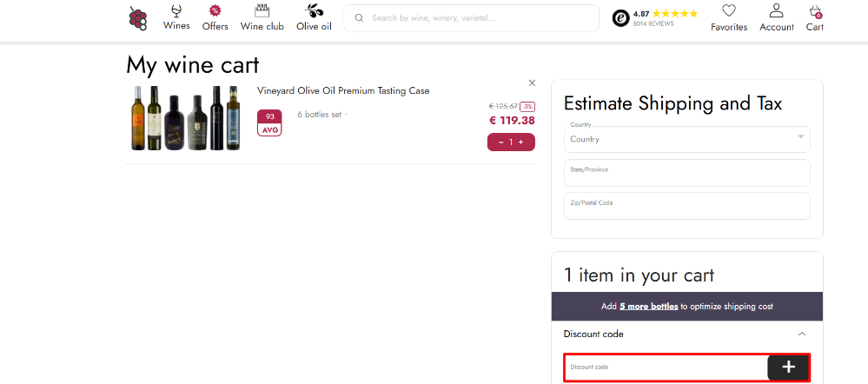The image size is (868, 384).
Task: Click the '5014 REVIEWS' text
Action: click(653, 23)
